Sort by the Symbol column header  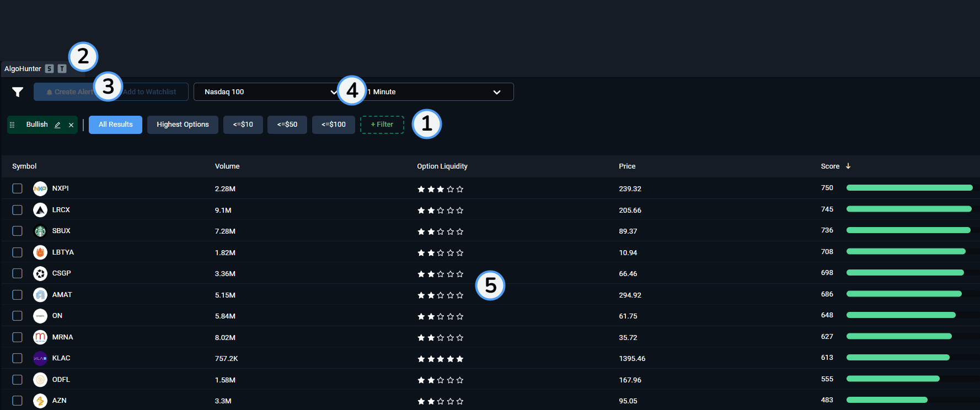coord(24,166)
